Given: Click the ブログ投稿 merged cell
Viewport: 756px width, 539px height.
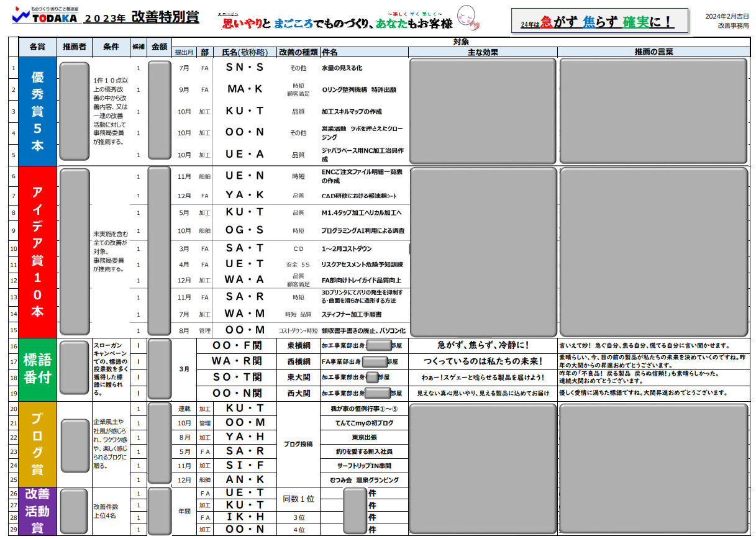Looking at the screenshot, I should coord(299,444).
